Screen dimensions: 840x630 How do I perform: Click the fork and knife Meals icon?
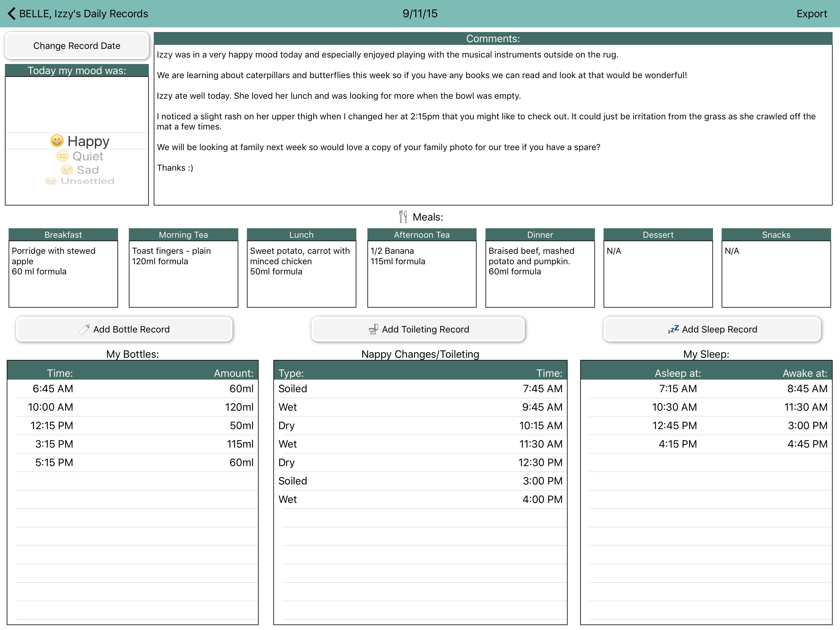click(x=403, y=217)
